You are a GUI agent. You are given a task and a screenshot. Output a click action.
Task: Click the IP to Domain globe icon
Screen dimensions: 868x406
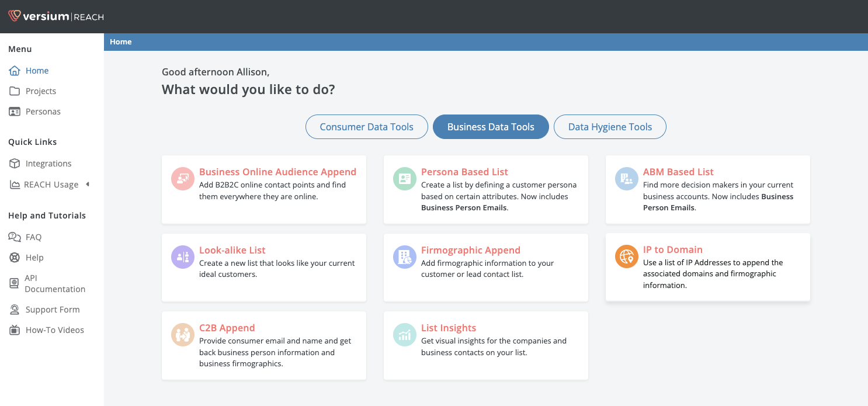click(626, 256)
